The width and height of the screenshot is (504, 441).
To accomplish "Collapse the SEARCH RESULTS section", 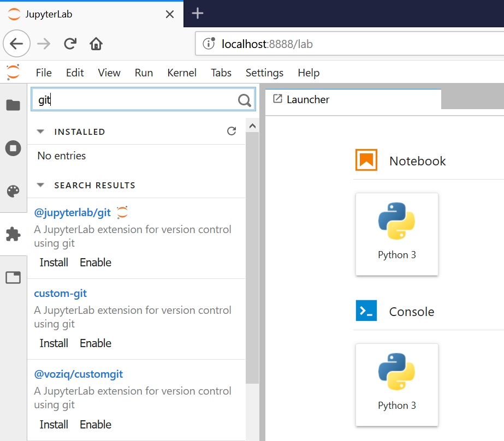I will tap(40, 185).
